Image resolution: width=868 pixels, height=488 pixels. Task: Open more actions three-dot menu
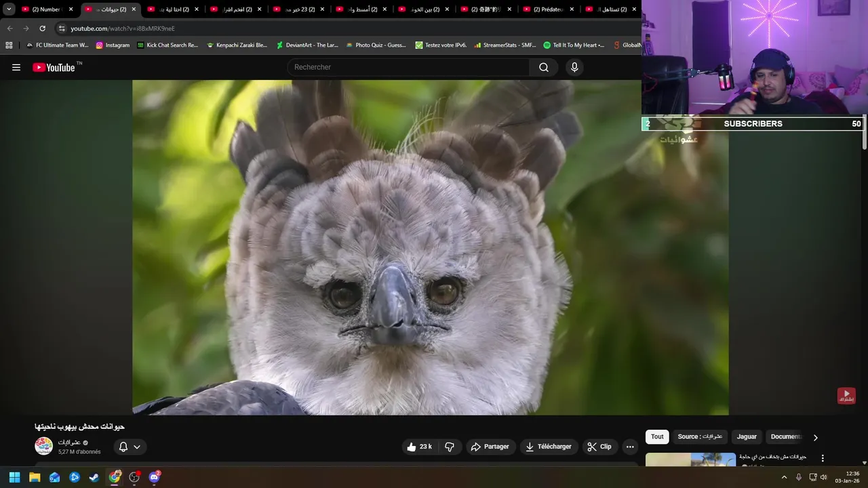tap(630, 447)
